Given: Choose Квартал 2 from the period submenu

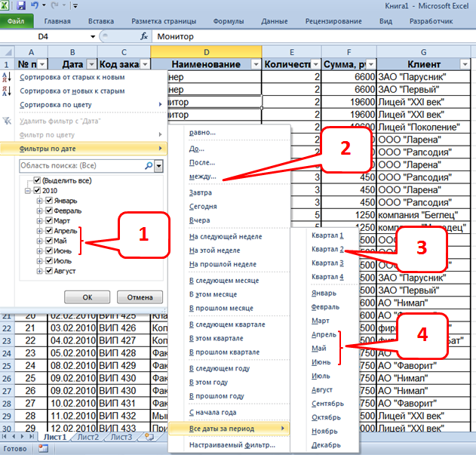Looking at the screenshot, I should coord(327,249).
